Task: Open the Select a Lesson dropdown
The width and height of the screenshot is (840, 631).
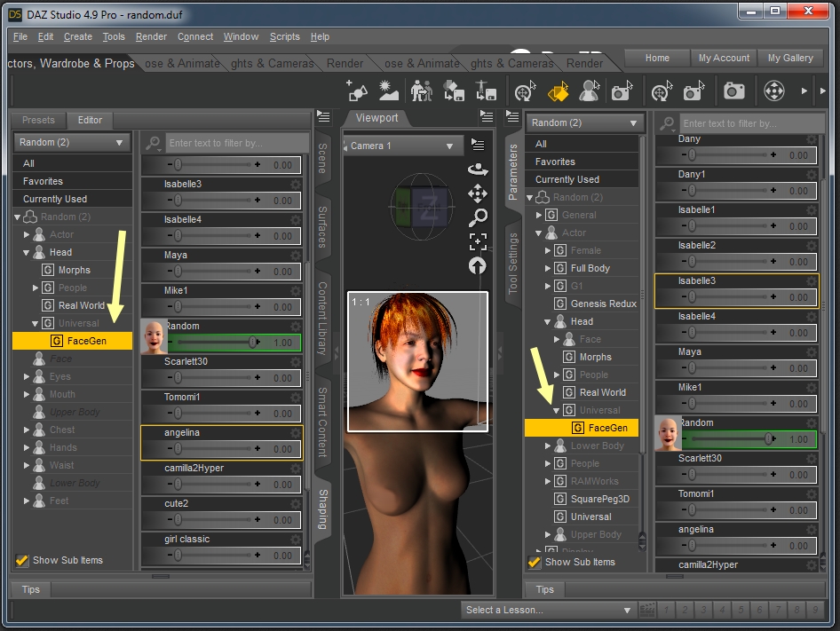Action: tap(549, 610)
